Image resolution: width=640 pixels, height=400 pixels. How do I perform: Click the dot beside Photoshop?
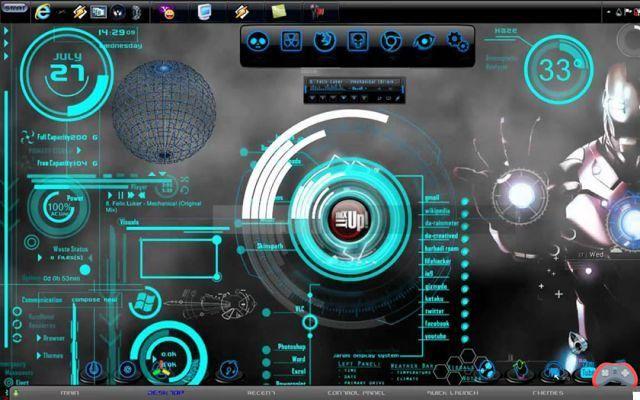266,350
